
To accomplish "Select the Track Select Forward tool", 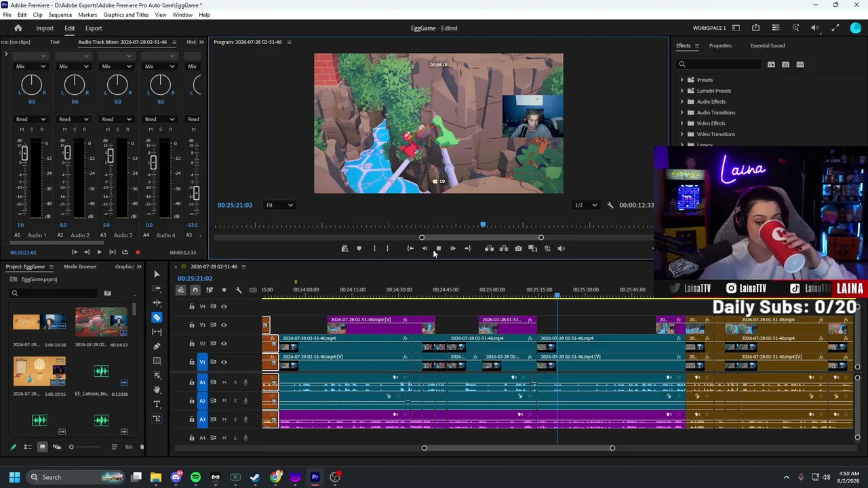I will point(157,288).
